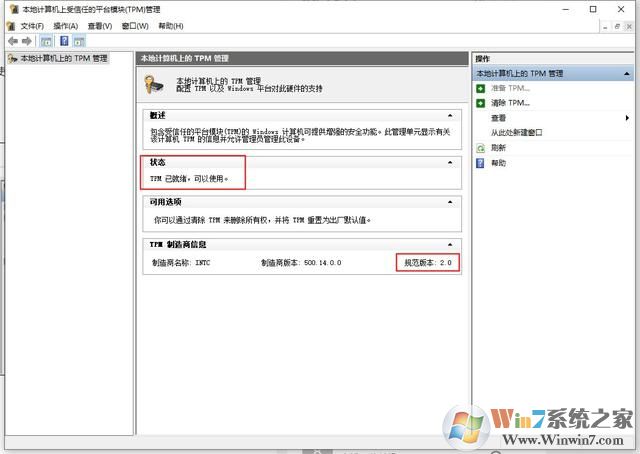Close the TPM management window
This screenshot has height=454, width=640.
(621, 9)
